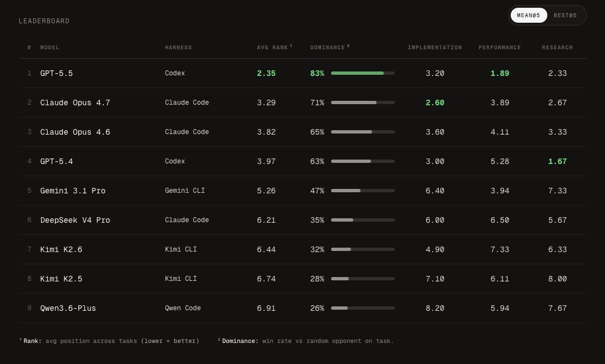This screenshot has height=364, width=605.
Task: Sort by the DOMINANCE column header
Action: pos(329,48)
